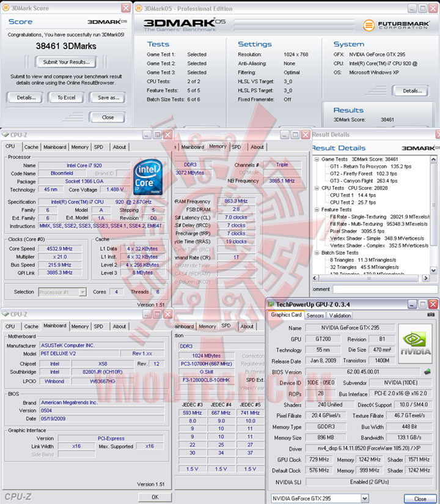Click the BIOS Version field 62.00.45.00.01
The height and width of the screenshot is (504, 440).
(x=363, y=371)
